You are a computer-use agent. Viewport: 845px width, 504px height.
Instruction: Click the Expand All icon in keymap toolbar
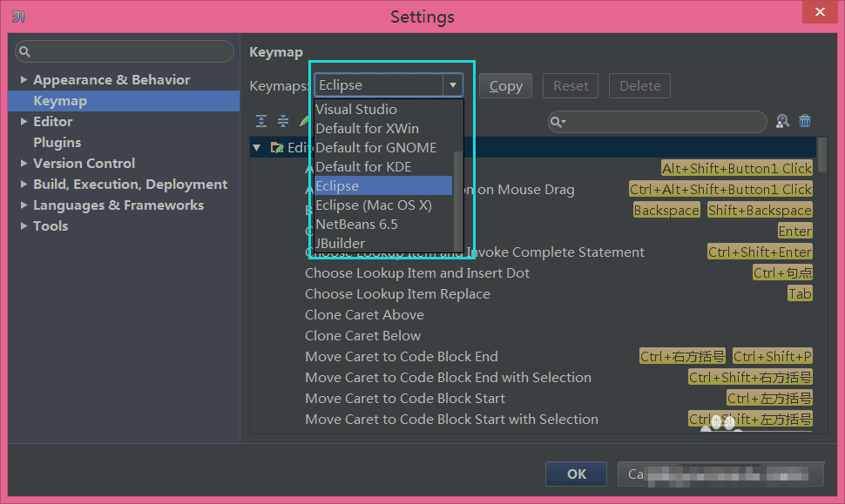point(261,121)
